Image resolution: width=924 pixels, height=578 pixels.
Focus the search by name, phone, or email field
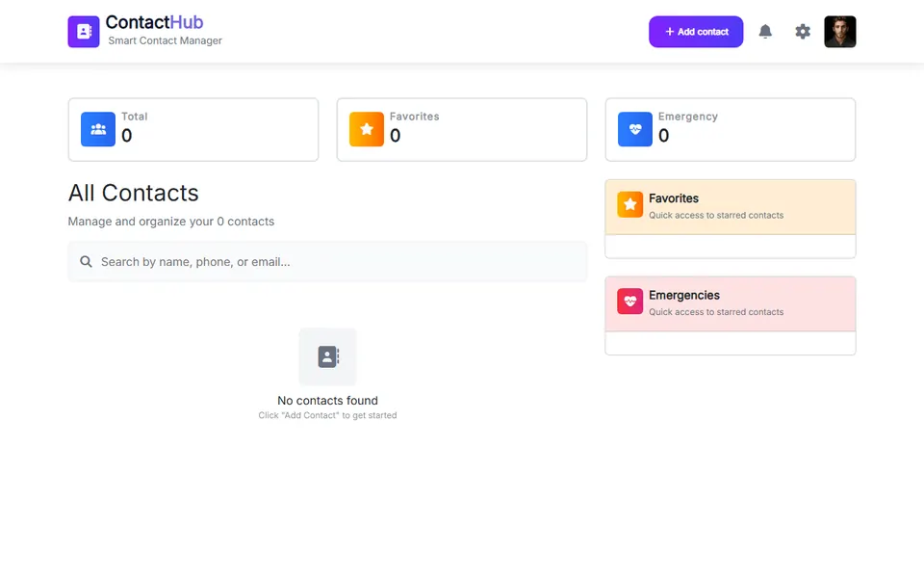[x=327, y=261]
